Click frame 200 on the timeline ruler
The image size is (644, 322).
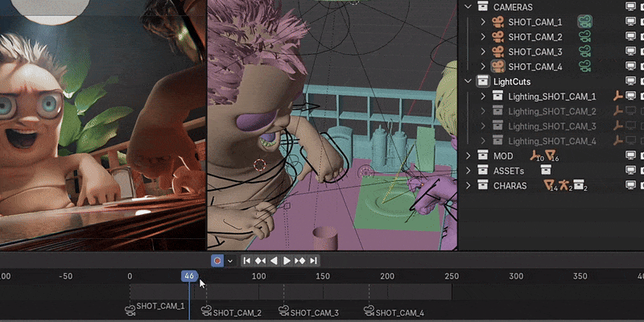click(x=387, y=276)
